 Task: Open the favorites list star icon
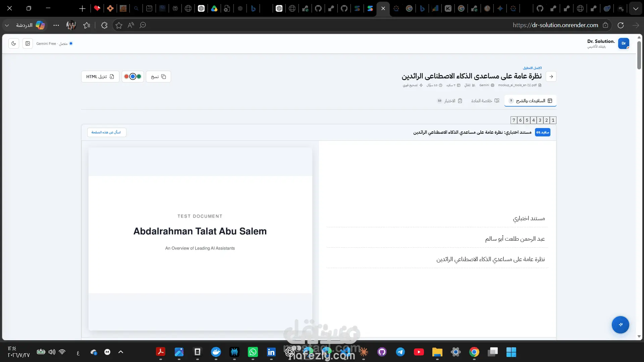point(87,25)
